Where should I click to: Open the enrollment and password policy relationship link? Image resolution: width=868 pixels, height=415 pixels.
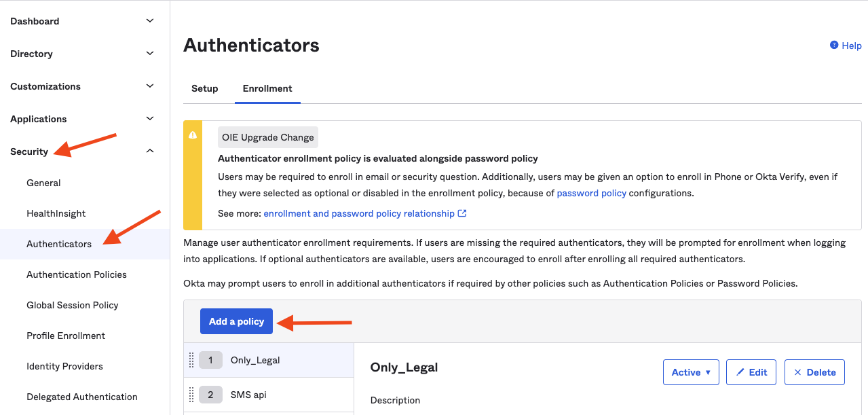pyautogui.click(x=360, y=213)
